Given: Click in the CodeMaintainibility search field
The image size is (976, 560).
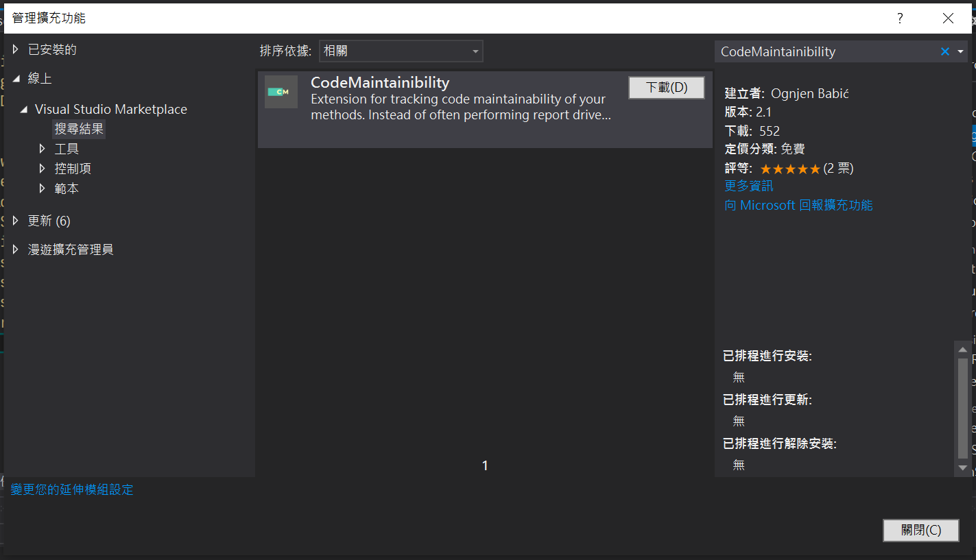Looking at the screenshot, I should [826, 51].
